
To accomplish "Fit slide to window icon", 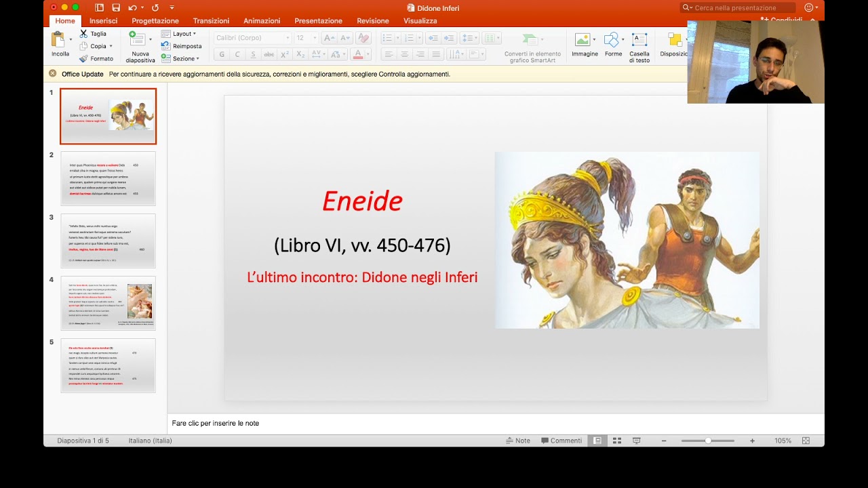I will [x=806, y=441].
